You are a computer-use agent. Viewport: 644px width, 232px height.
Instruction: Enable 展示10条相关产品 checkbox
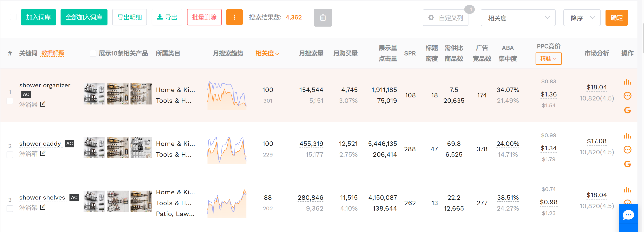point(93,53)
